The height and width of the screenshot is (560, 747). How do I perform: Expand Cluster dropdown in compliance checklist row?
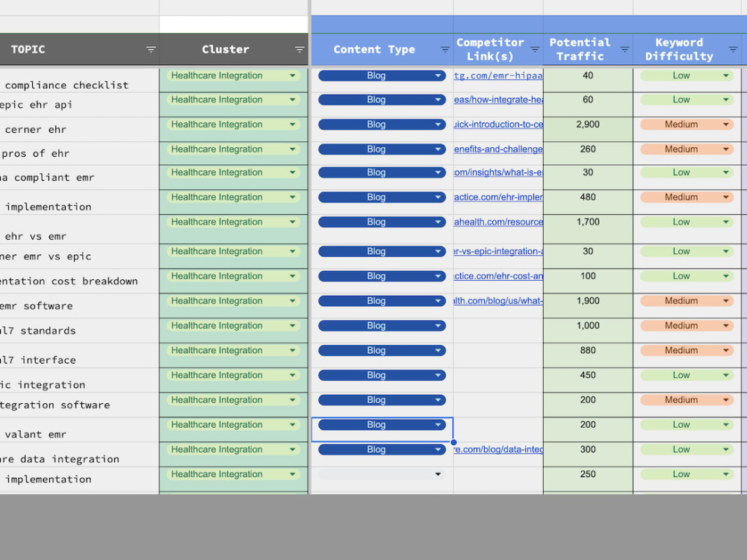(x=293, y=75)
